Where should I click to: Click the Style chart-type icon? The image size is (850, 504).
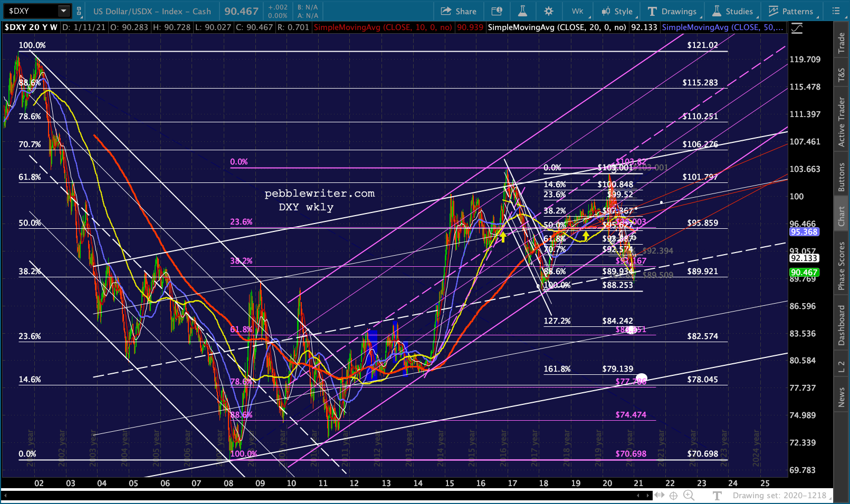click(x=606, y=11)
